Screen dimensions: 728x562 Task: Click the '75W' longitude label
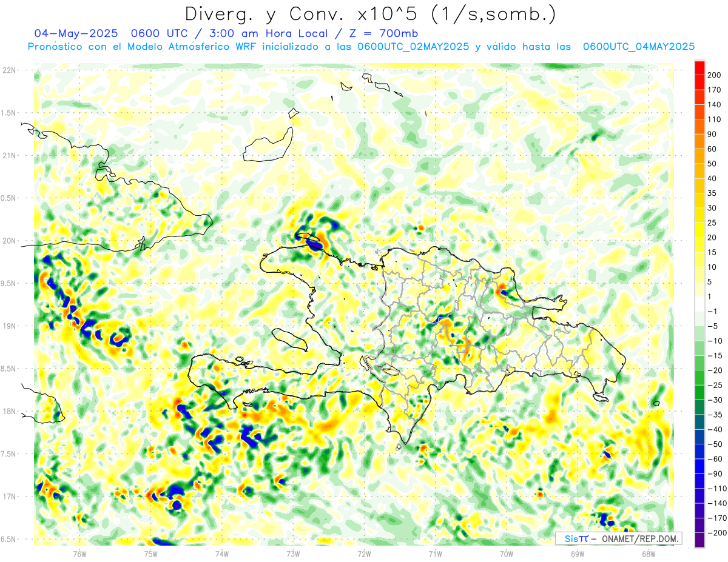click(150, 554)
